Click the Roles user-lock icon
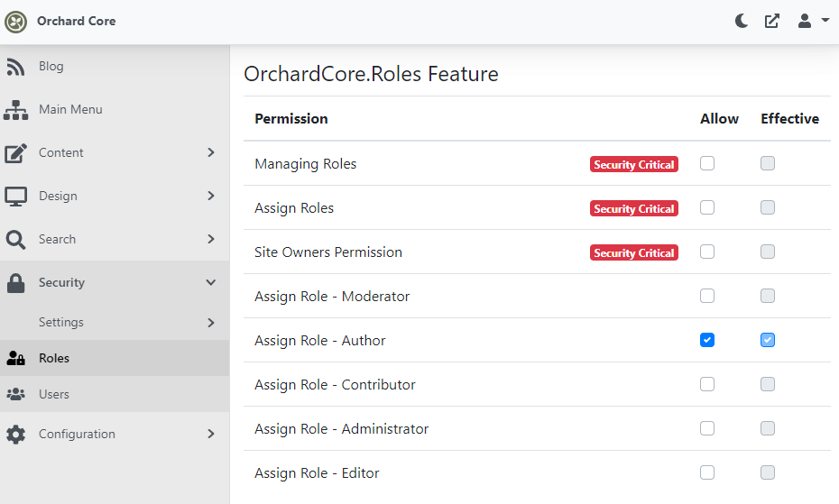This screenshot has width=839, height=504. [x=15, y=358]
